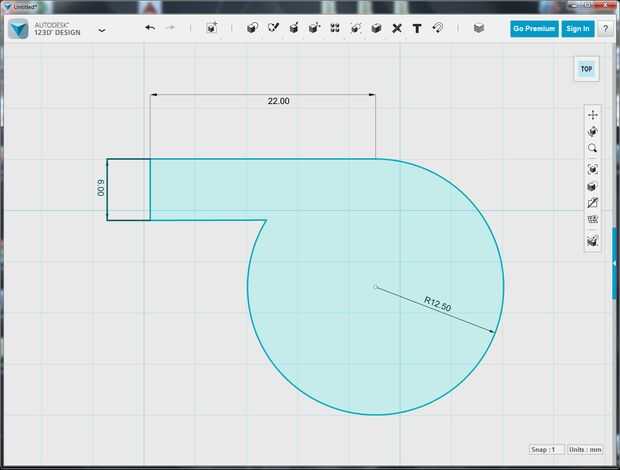Open the 123D Design application menu logo

click(x=18, y=28)
